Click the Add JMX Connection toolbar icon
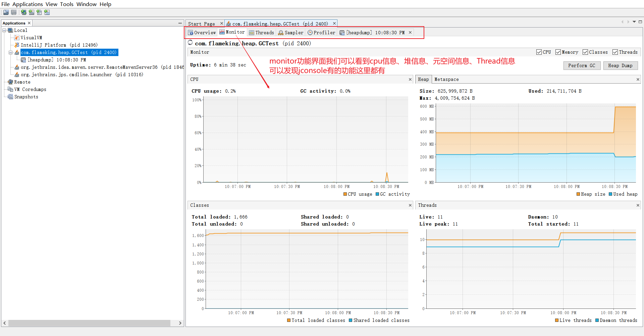 [32, 12]
